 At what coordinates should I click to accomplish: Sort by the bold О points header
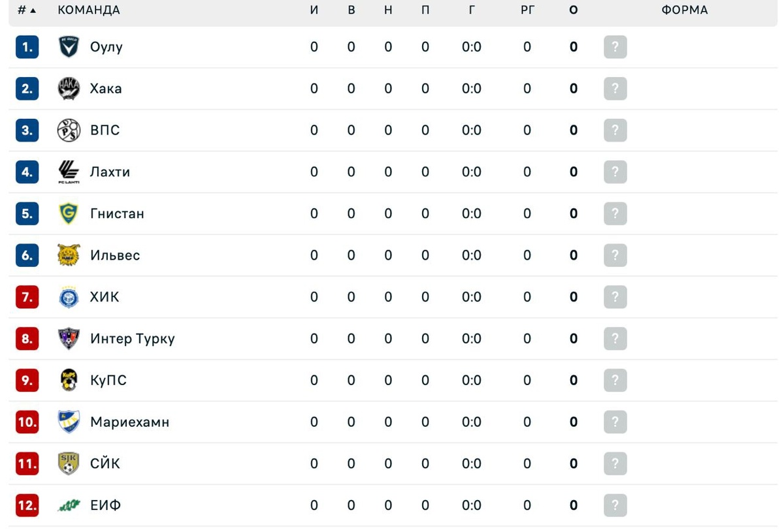pos(574,10)
